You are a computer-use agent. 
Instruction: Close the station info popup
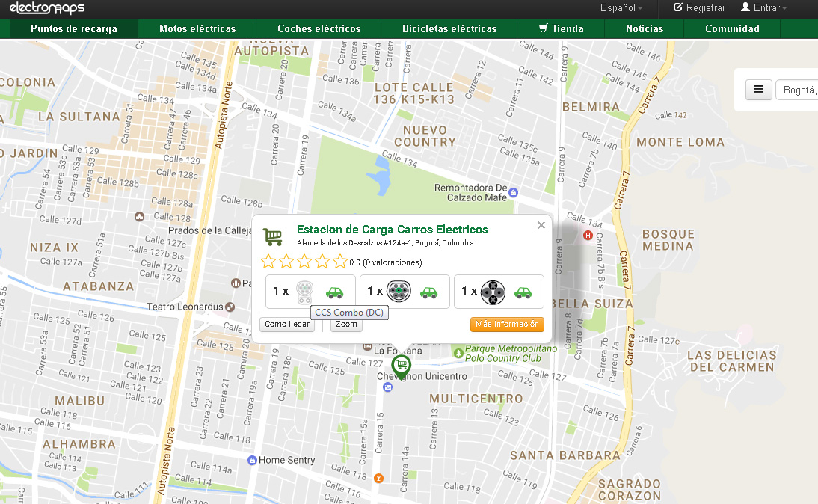[541, 225]
